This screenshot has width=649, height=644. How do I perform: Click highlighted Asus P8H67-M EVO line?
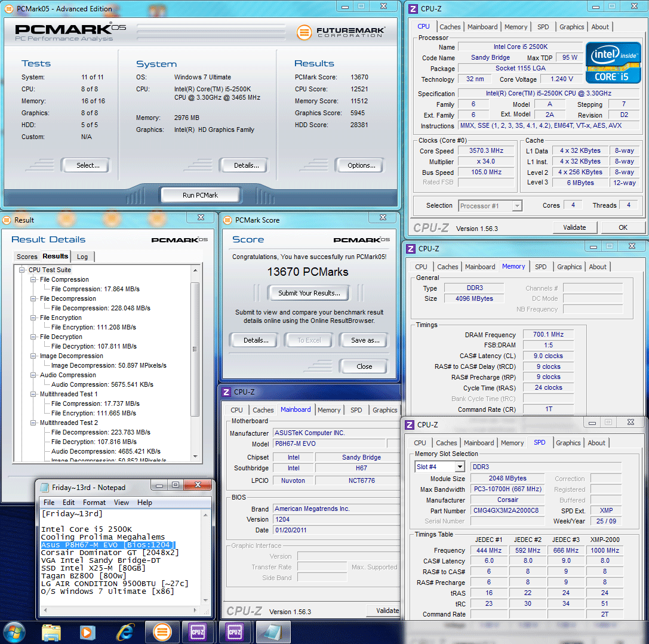pyautogui.click(x=108, y=545)
